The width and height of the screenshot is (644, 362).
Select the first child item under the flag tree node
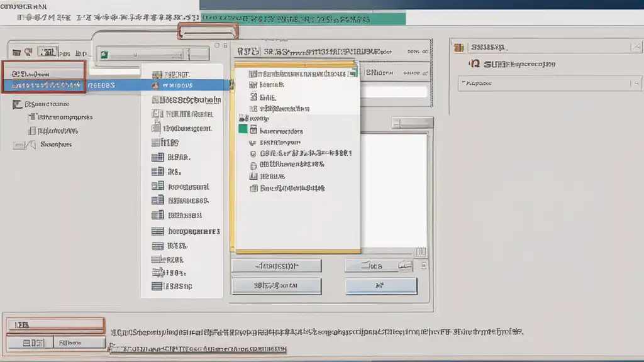pyautogui.click(x=60, y=117)
